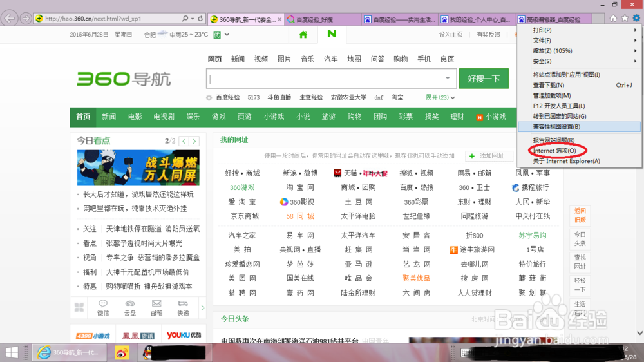Click the green N icon tab
Viewport: 644px width, 362px height.
332,34
